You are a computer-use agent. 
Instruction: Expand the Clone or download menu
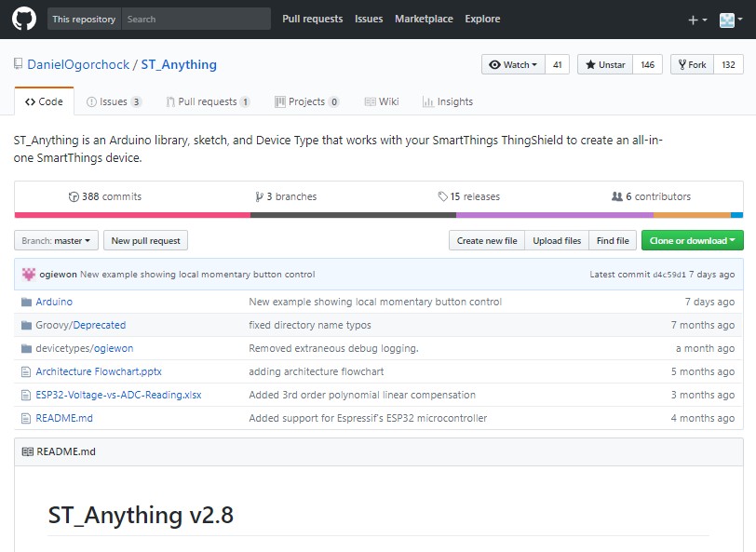[693, 240]
